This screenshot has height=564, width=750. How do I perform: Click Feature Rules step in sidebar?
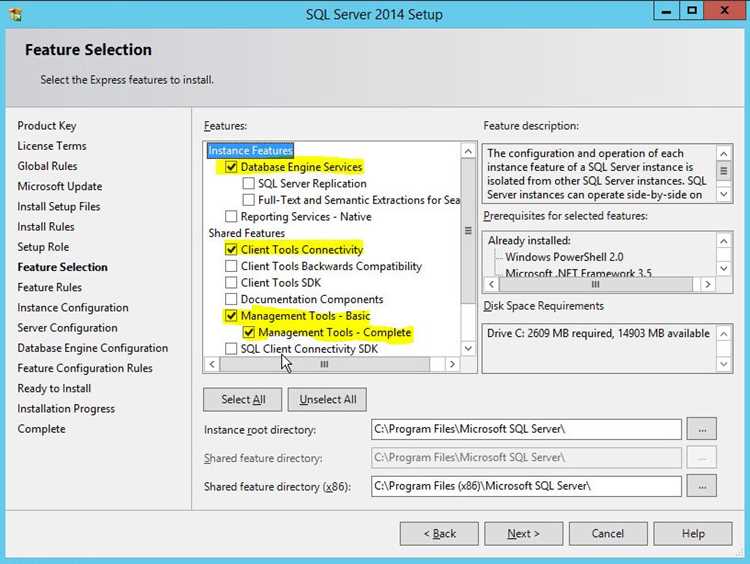pyautogui.click(x=50, y=288)
